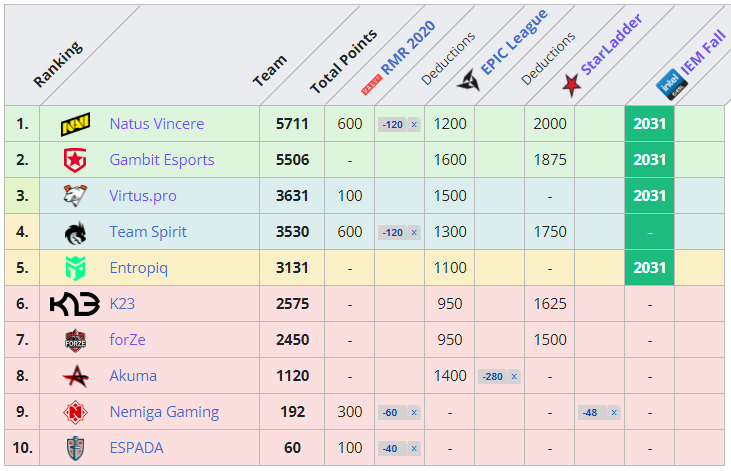The height and width of the screenshot is (471, 731).
Task: Dismiss the -40 deduction on ESPADA row
Action: coord(414,448)
